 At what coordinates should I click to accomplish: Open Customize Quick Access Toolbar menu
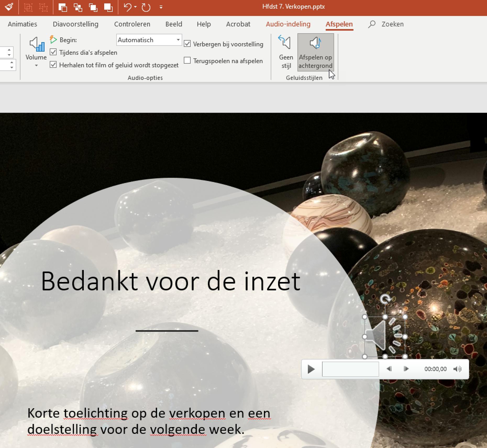click(x=161, y=7)
